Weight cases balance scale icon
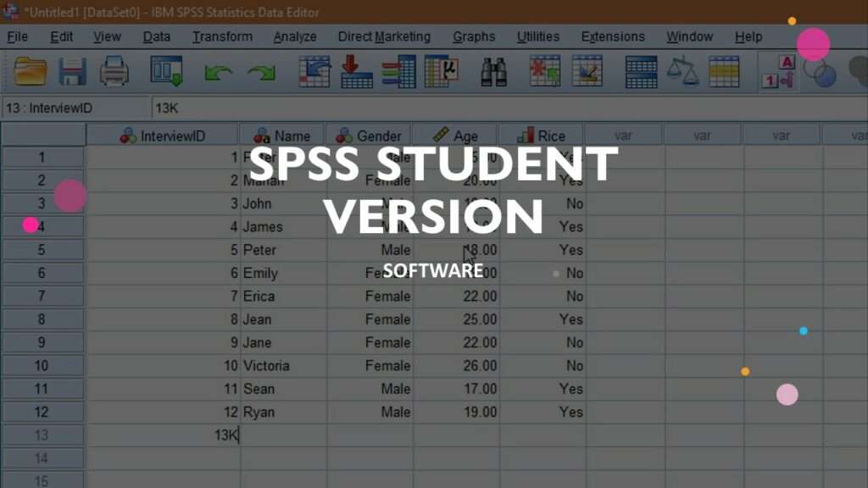 (x=682, y=71)
